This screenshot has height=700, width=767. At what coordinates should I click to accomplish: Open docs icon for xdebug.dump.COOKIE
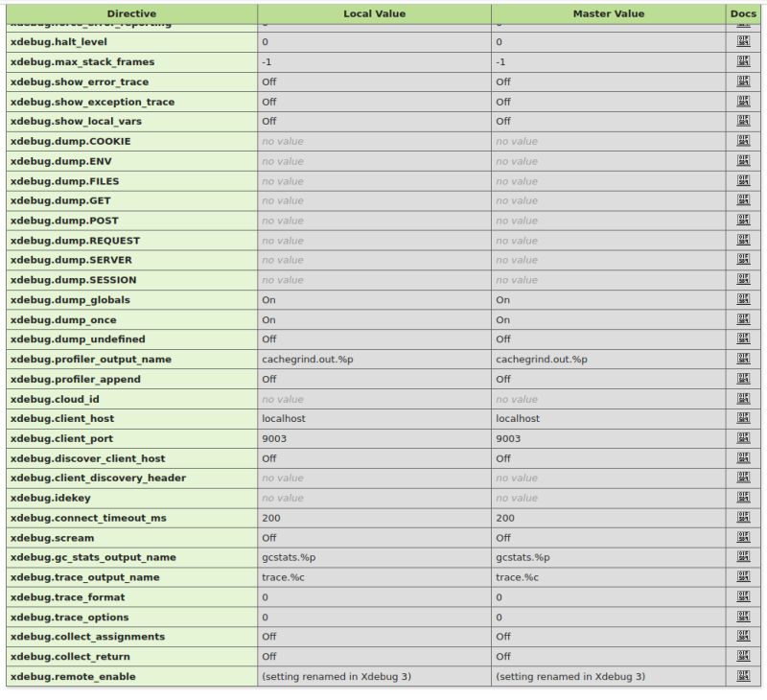coord(743,140)
